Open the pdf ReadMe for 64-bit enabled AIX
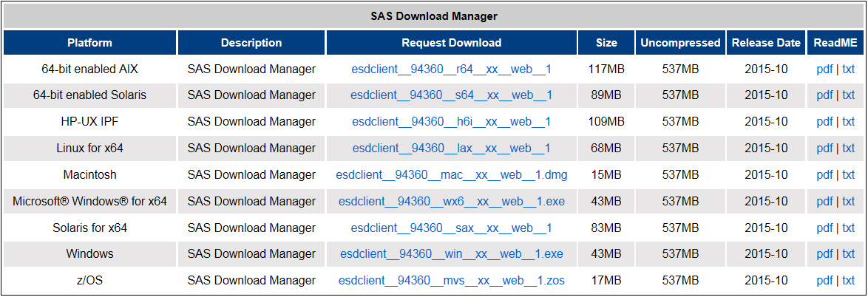 (824, 69)
